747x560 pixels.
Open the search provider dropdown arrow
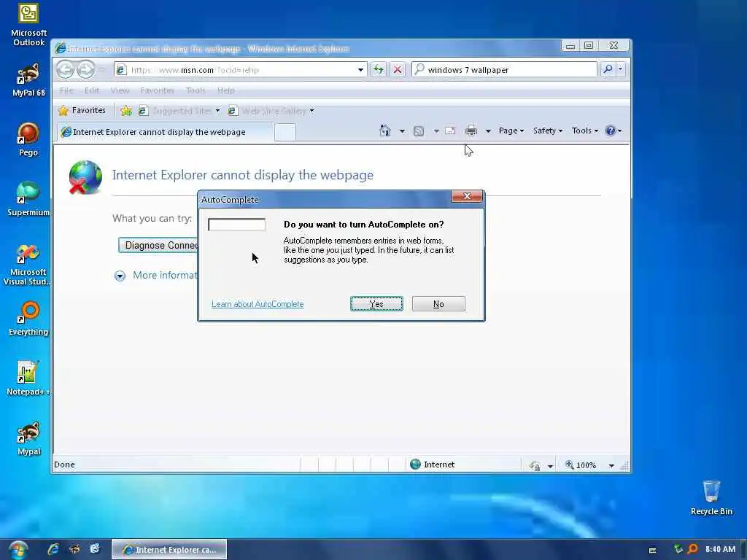pos(620,69)
